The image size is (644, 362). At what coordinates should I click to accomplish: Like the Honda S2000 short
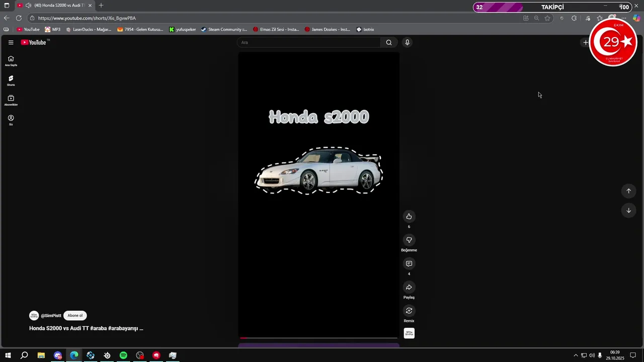pyautogui.click(x=409, y=216)
